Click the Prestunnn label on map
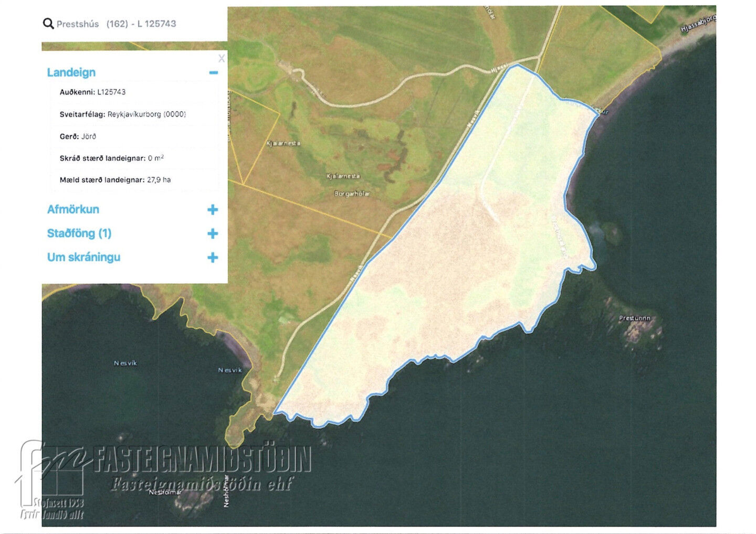Image resolution: width=756 pixels, height=534 pixels. pyautogui.click(x=634, y=318)
